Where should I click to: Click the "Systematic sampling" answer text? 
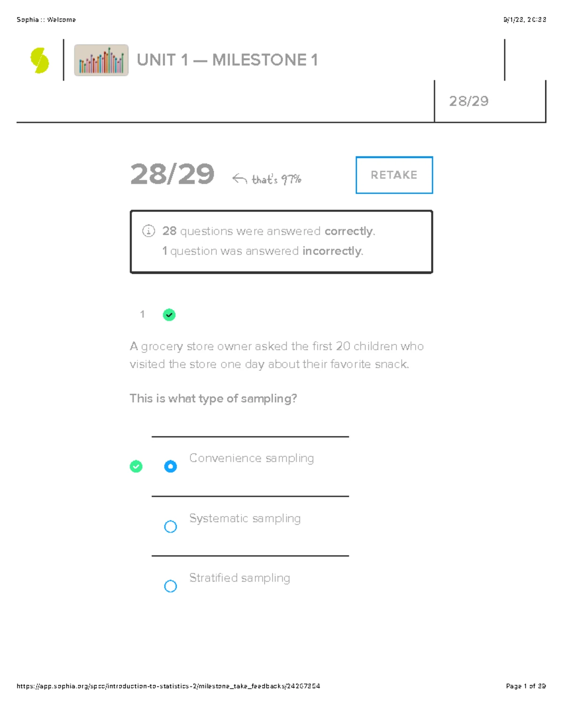(x=244, y=518)
